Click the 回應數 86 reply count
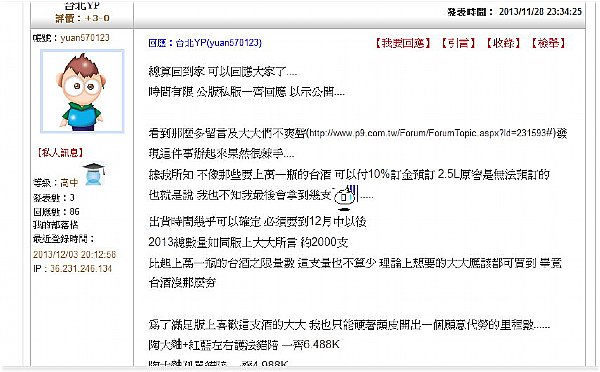 pos(74,211)
